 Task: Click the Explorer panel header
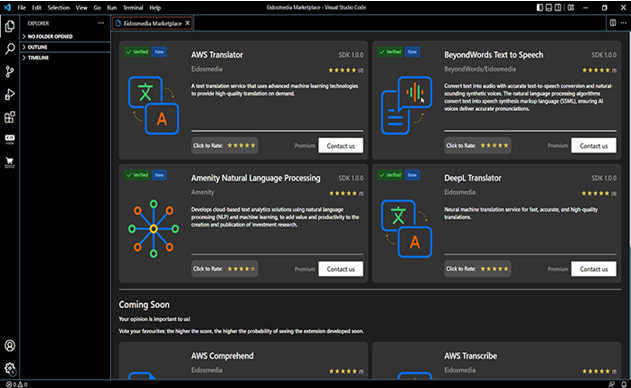tap(38, 23)
